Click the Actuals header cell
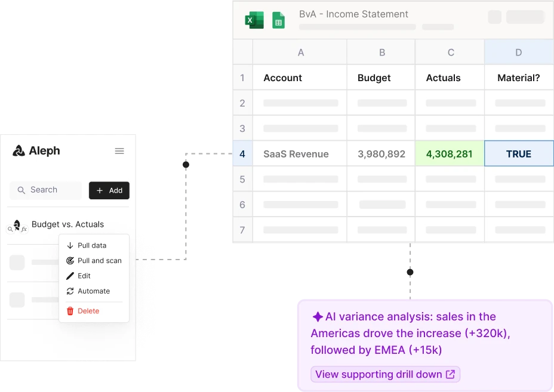The width and height of the screenshot is (554, 392). tap(450, 78)
